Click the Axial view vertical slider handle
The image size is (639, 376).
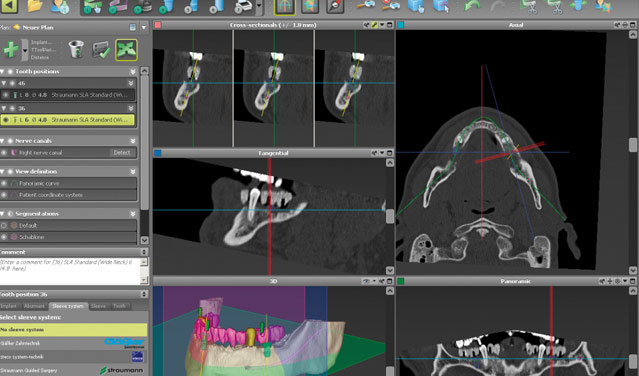pyautogui.click(x=633, y=145)
